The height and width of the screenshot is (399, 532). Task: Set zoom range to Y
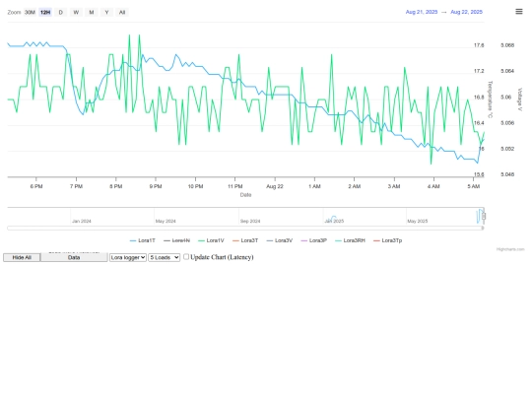click(106, 12)
